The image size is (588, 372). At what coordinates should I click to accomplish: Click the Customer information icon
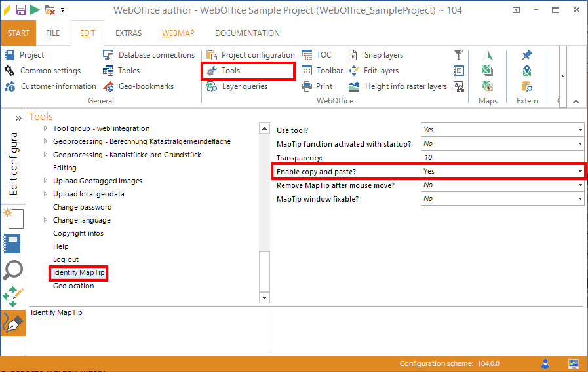10,86
